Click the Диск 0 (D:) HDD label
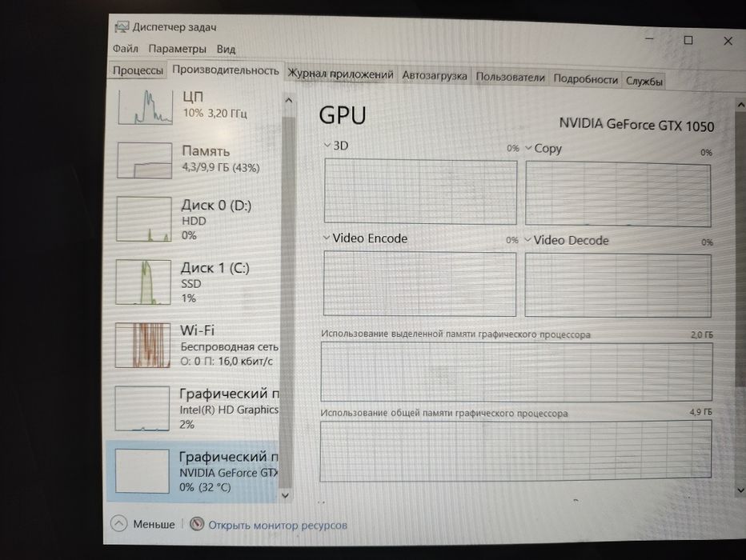 pyautogui.click(x=216, y=220)
